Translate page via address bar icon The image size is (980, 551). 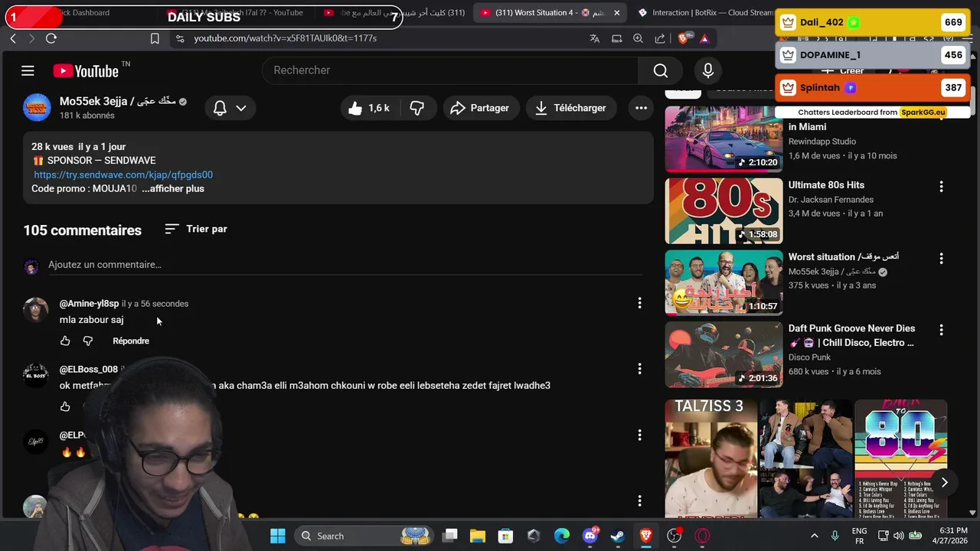coord(595,38)
